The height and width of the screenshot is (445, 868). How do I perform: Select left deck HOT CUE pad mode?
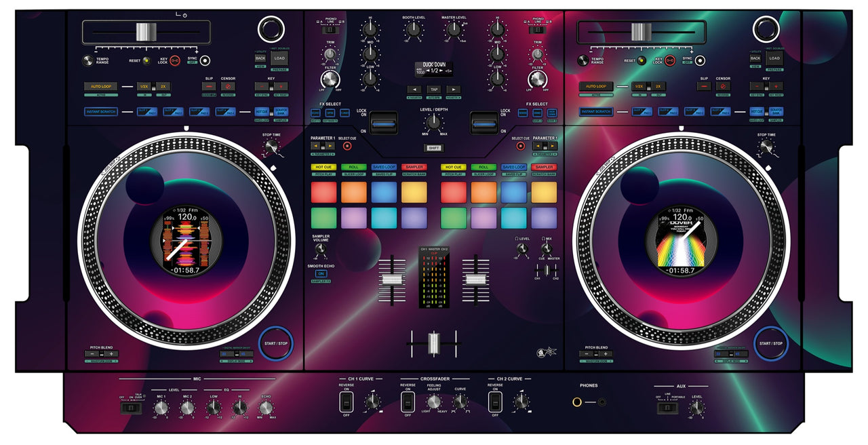click(323, 167)
